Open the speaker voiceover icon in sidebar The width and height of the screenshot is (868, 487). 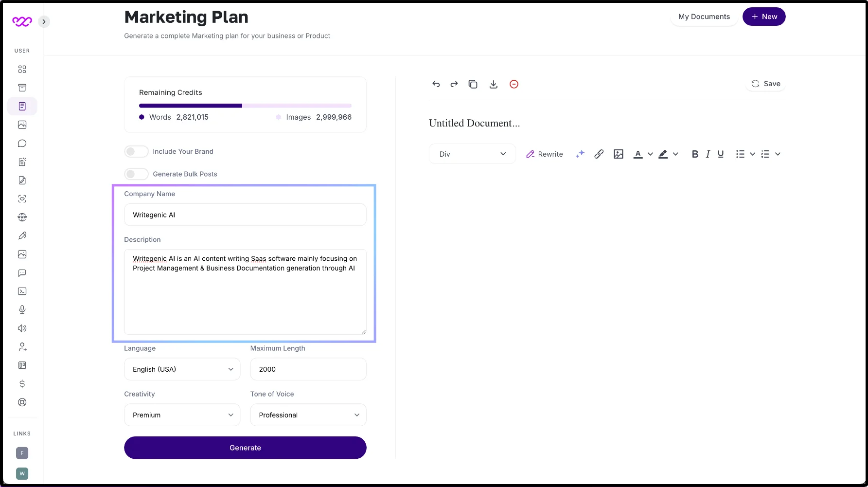tap(22, 328)
